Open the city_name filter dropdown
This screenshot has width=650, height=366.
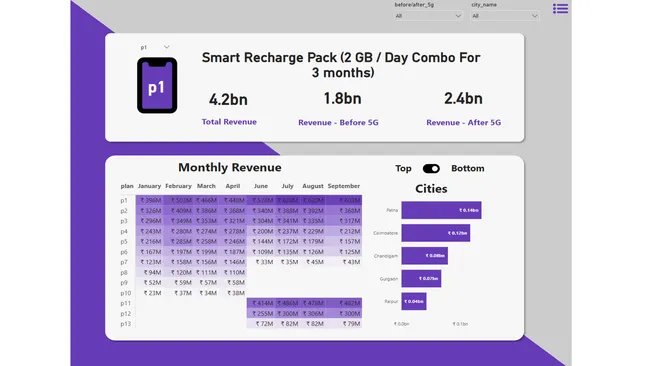pyautogui.click(x=504, y=16)
